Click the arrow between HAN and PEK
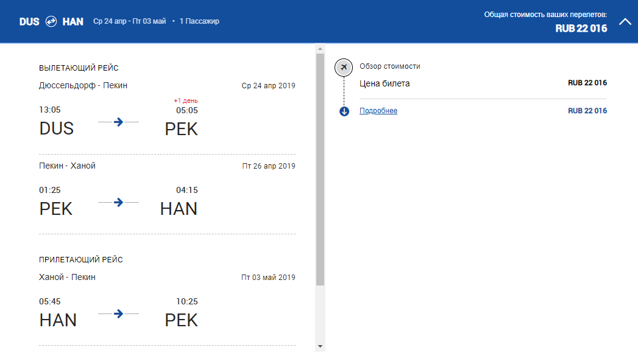 click(x=119, y=313)
